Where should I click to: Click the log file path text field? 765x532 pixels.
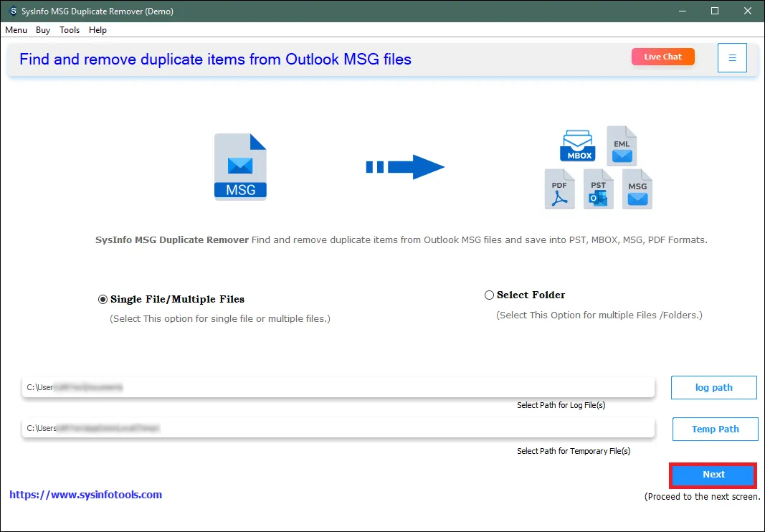pyautogui.click(x=338, y=387)
